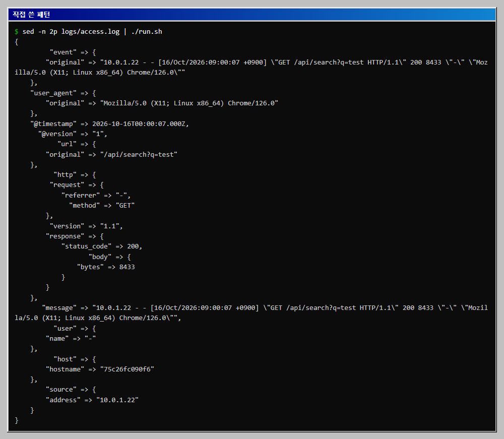This screenshot has width=504, height=439.
Task: Click the command "sed -n 2p logs/access.log"
Action: (x=71, y=31)
